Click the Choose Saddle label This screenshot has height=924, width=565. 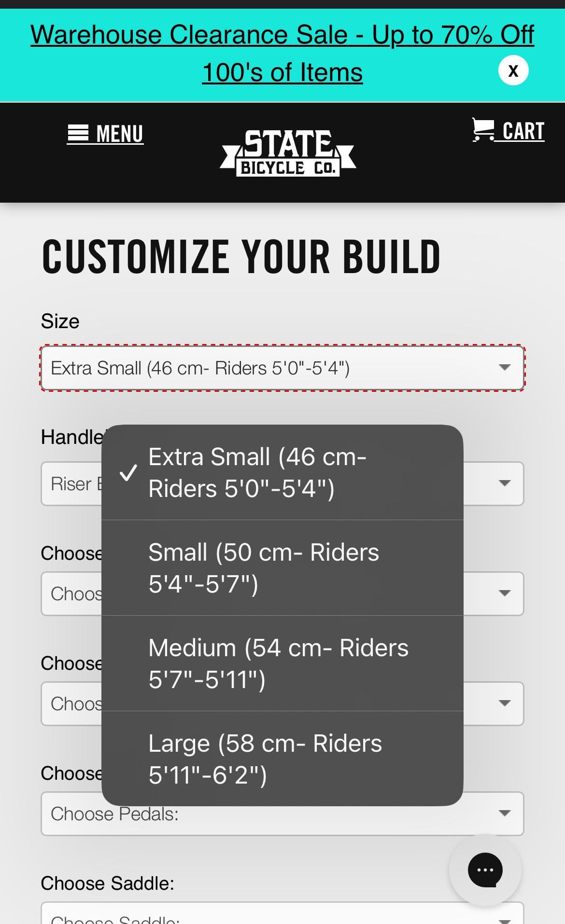point(107,883)
